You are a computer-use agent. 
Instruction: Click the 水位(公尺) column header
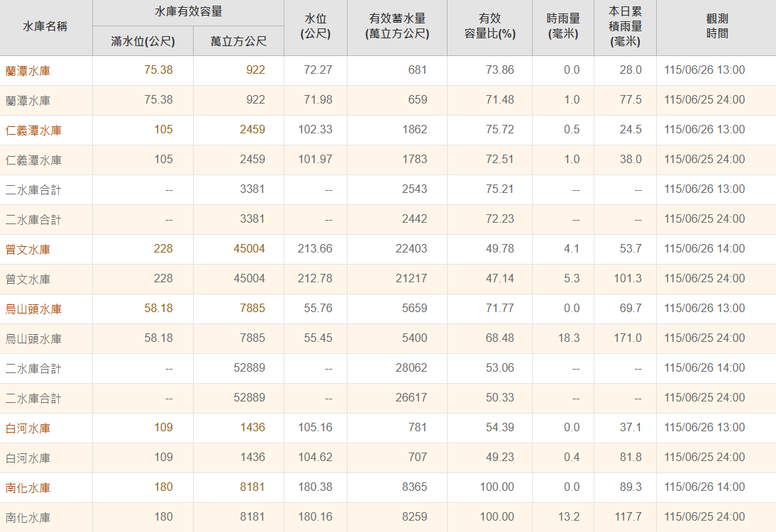pyautogui.click(x=316, y=26)
